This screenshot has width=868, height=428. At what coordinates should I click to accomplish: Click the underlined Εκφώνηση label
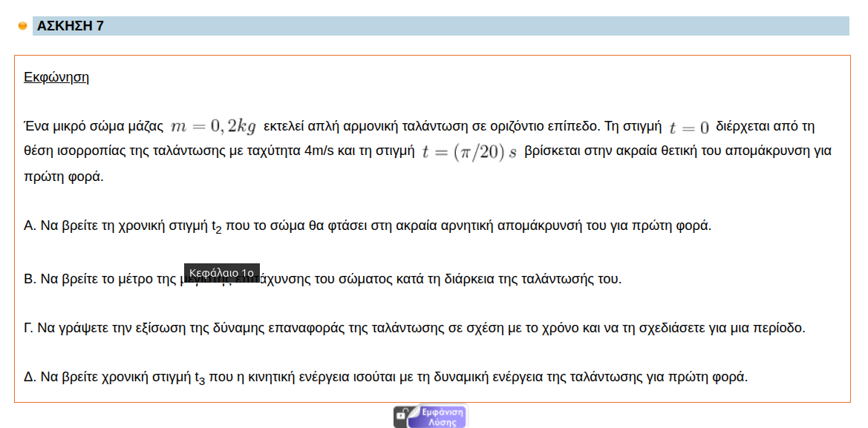[x=56, y=77]
